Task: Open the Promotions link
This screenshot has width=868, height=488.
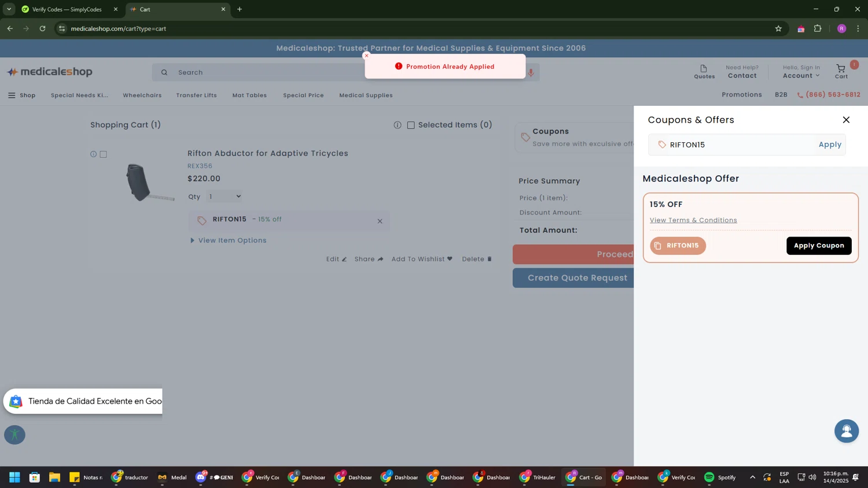Action: (742, 95)
